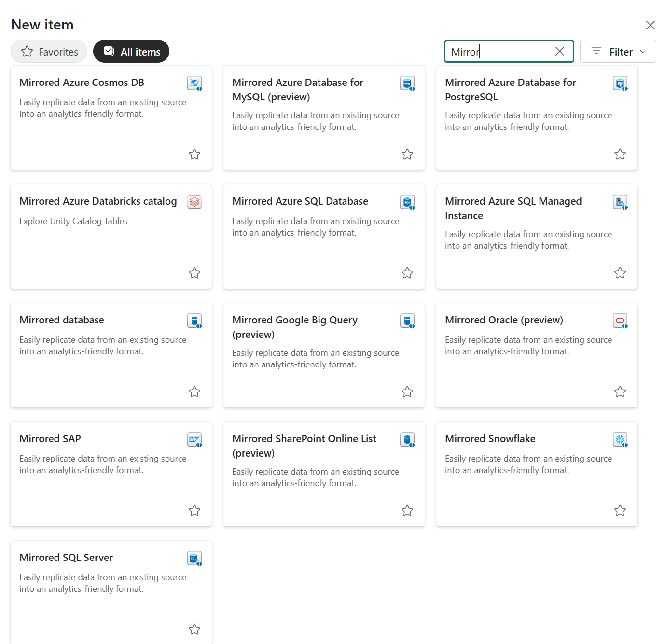This screenshot has height=644, width=665.
Task: Choose Mirrored Azure Database for PostgreSQL title
Action: (511, 90)
